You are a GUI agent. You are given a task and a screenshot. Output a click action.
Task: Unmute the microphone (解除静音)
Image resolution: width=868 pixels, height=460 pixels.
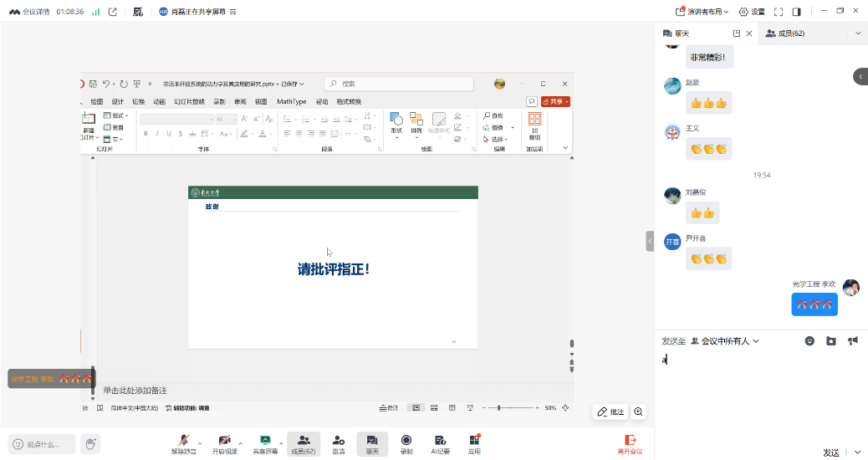[x=181, y=443]
